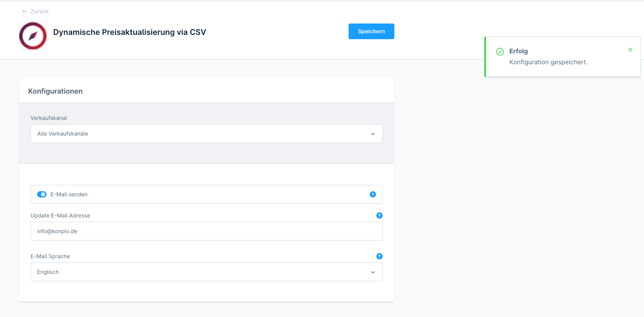Click the Konfigurationen card heading
This screenshot has height=317, width=644.
tap(56, 91)
